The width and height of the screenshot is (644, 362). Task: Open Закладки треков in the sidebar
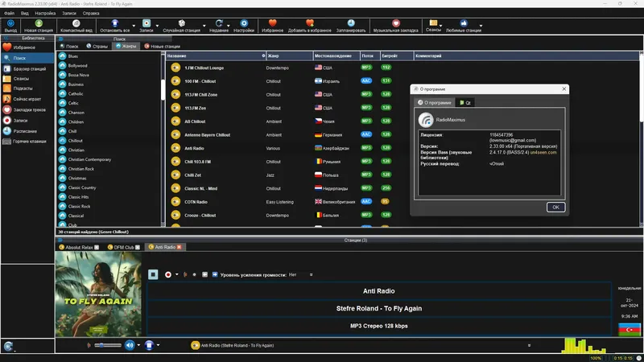pos(27,110)
